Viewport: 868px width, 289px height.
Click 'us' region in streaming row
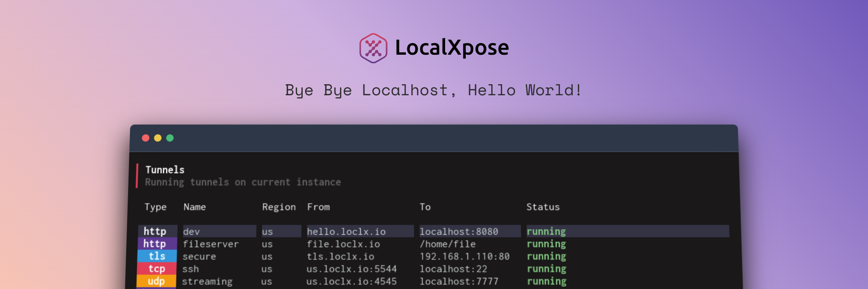[266, 281]
